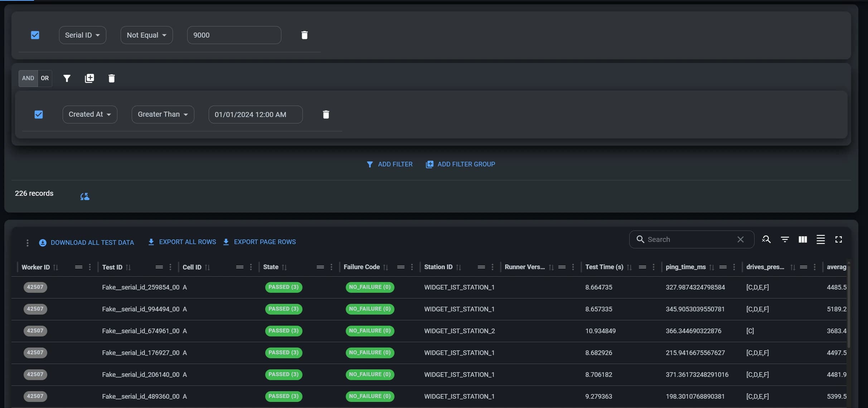Click EXPORT ALL ROWS
Screen dimensions: 868x408
(x=182, y=242)
